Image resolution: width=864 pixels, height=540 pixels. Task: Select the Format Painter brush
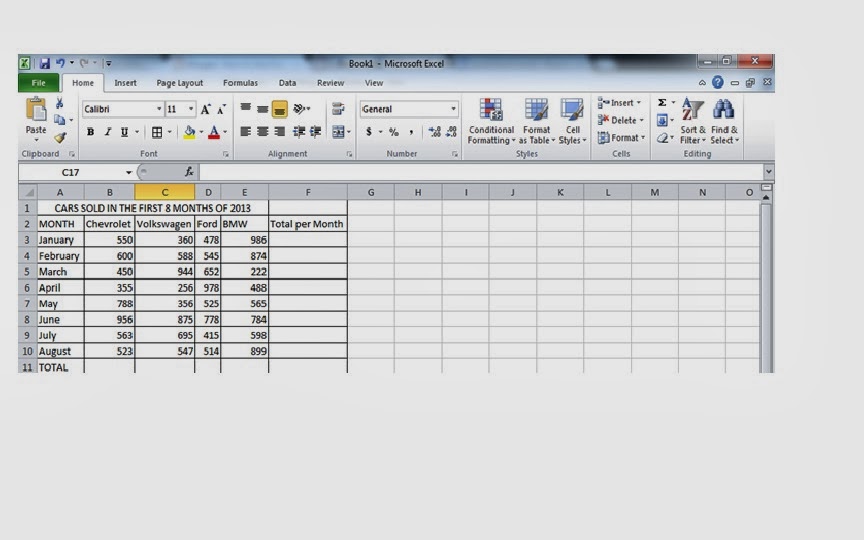pyautogui.click(x=60, y=137)
